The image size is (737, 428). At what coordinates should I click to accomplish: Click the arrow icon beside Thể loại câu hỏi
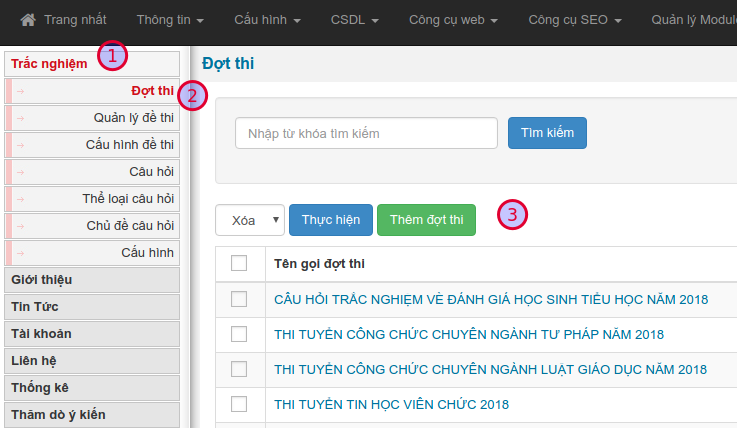pos(20,199)
